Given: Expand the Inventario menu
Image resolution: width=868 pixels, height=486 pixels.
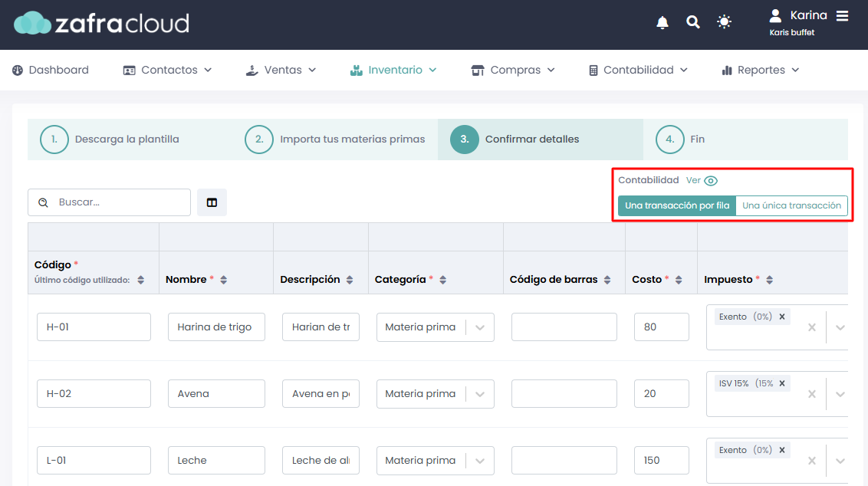Looking at the screenshot, I should (393, 71).
